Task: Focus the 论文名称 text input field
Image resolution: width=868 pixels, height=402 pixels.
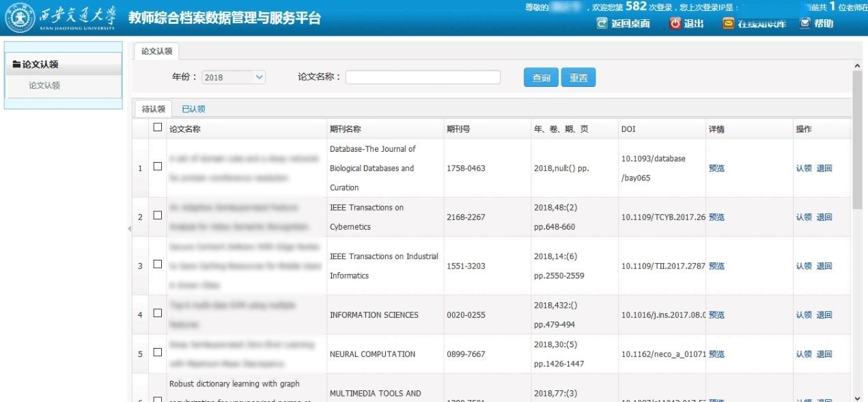Action: coord(423,77)
